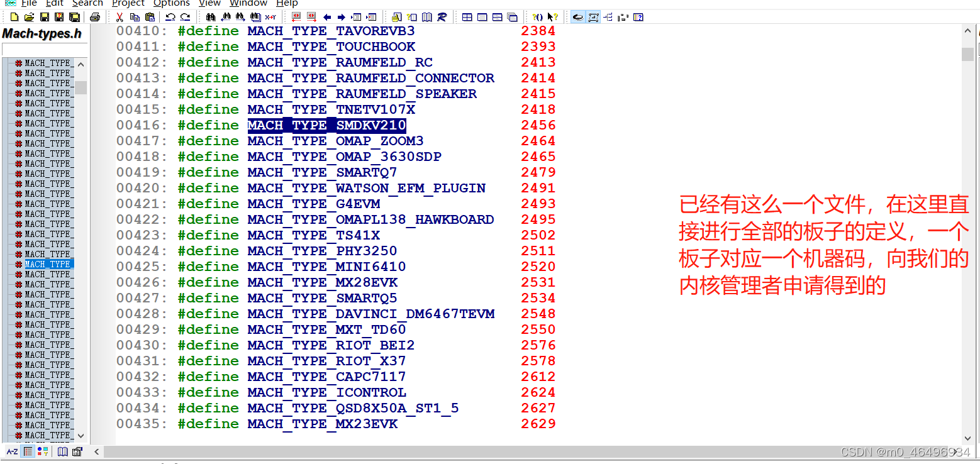The height and width of the screenshot is (464, 980).
Task: Open Search with the plain binoculars icon
Action: click(x=211, y=17)
